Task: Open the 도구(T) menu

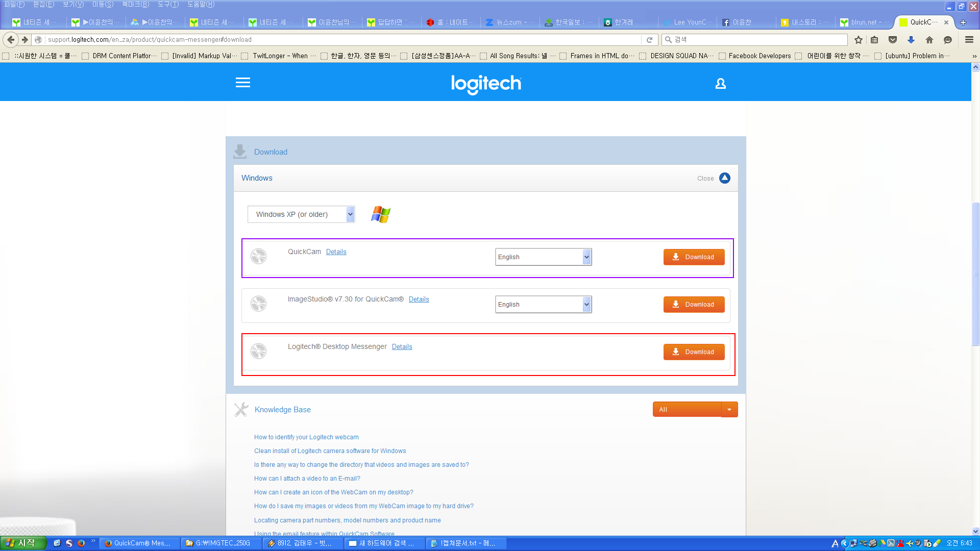Action: tap(168, 5)
